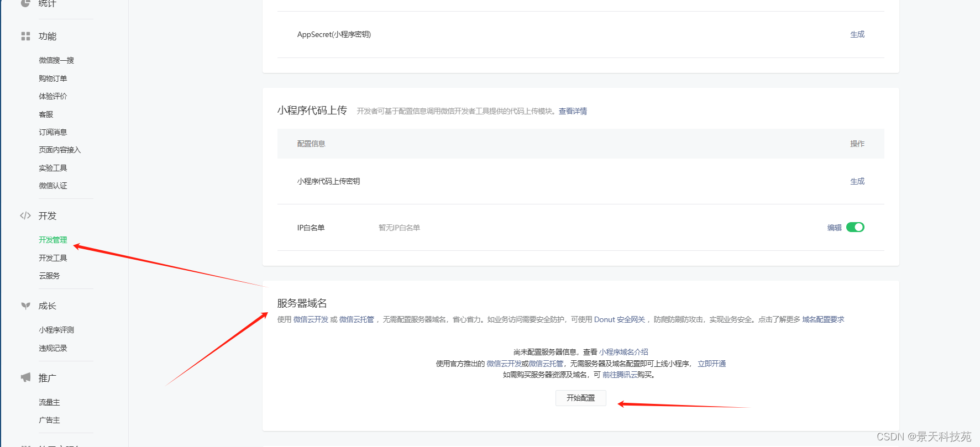Click the 服务器域名 heading
The image size is (980, 447).
(302, 303)
